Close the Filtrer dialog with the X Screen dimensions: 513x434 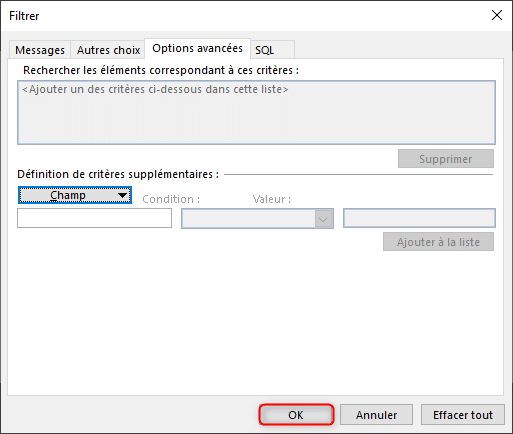click(x=497, y=15)
